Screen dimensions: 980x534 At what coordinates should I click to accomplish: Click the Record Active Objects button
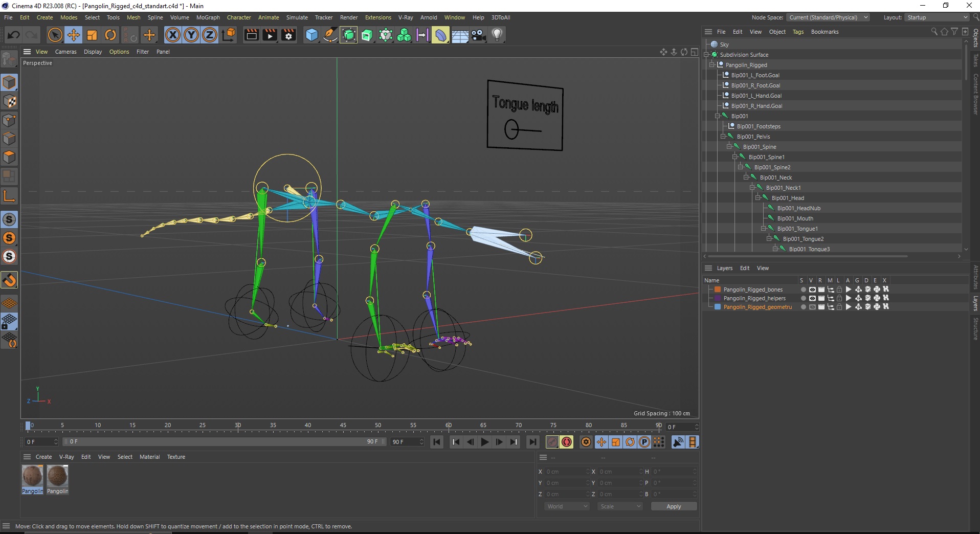coord(552,442)
